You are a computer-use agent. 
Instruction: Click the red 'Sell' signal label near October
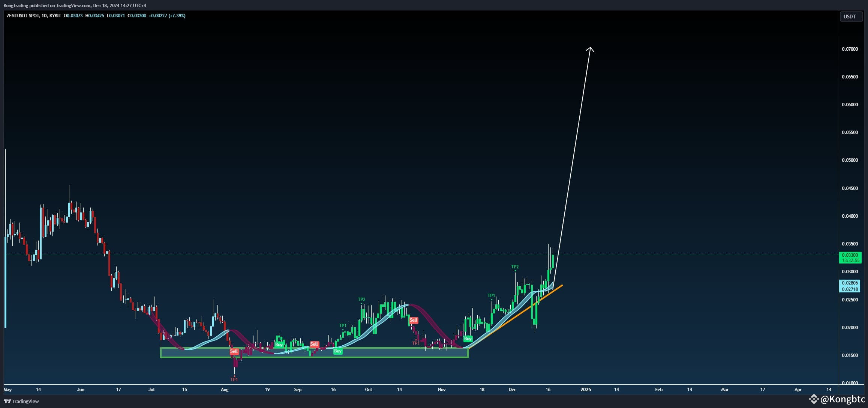(414, 320)
